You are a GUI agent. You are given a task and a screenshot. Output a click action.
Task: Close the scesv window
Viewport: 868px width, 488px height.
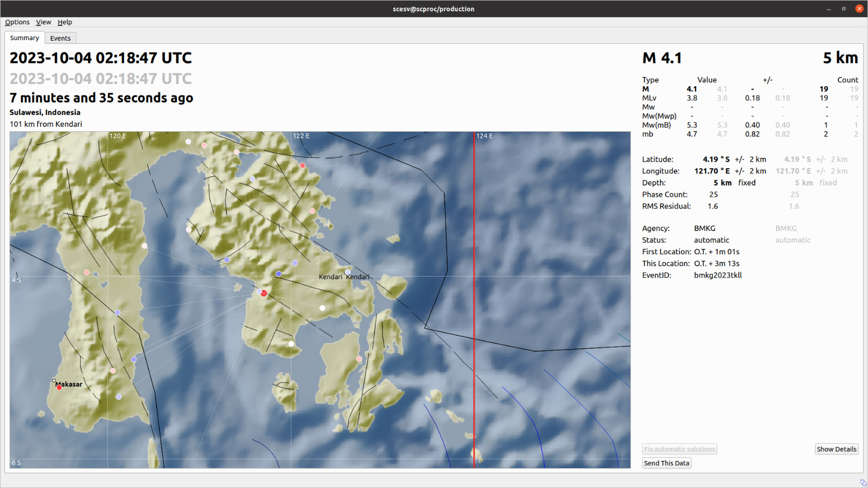tap(859, 9)
